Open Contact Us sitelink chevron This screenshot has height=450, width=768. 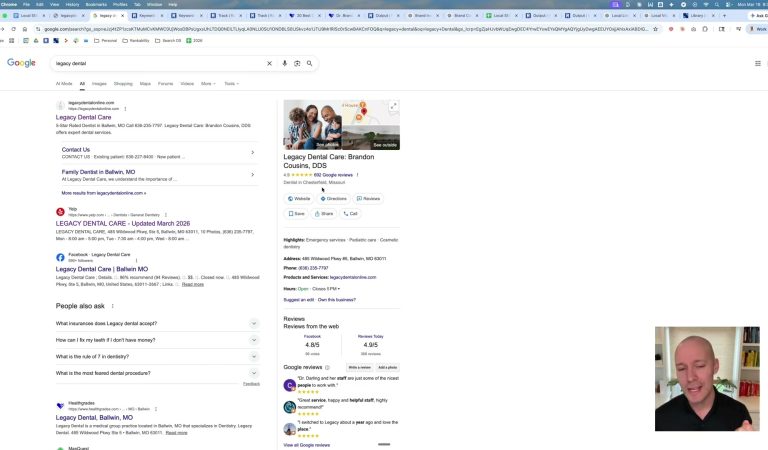252,152
